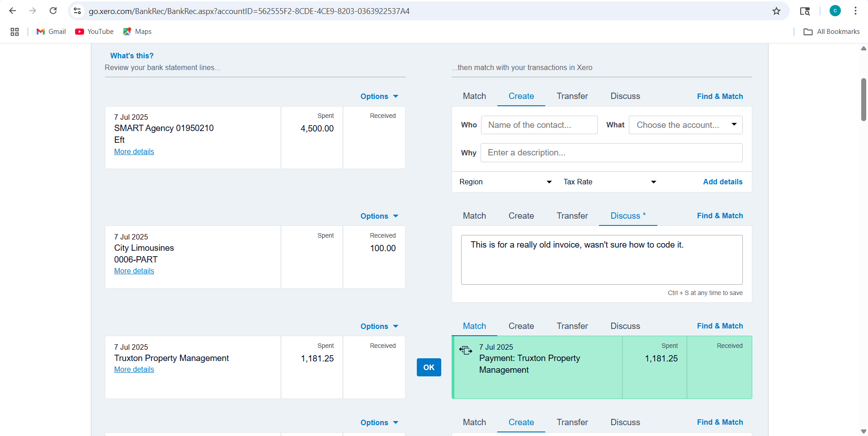The height and width of the screenshot is (436, 868).
Task: Click Add details in the Create panel
Action: (x=722, y=182)
